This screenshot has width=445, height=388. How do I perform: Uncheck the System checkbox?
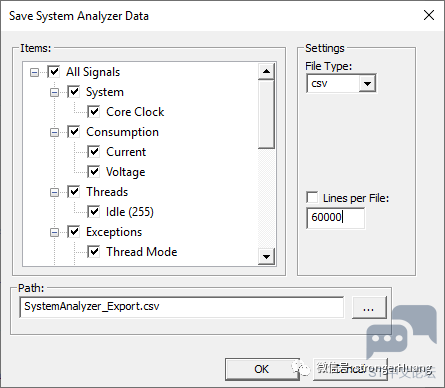pyautogui.click(x=74, y=92)
